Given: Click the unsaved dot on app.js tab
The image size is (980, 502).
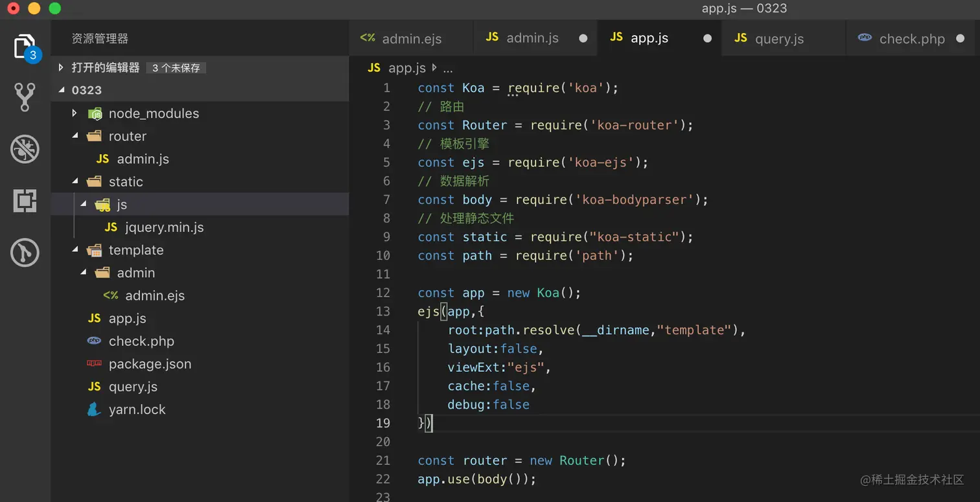Looking at the screenshot, I should pos(708,38).
